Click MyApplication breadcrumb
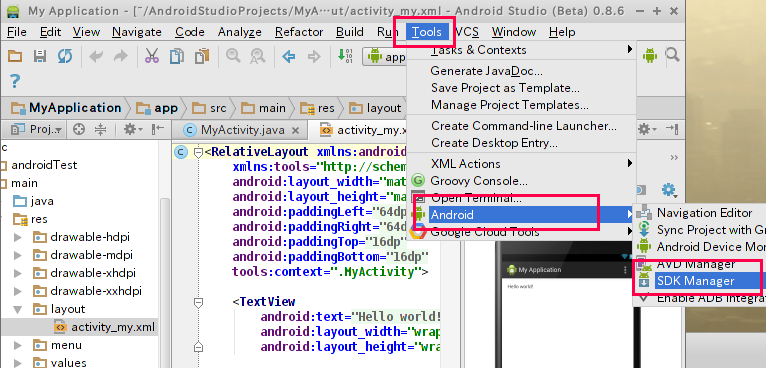This screenshot has height=368, width=766. (66, 108)
